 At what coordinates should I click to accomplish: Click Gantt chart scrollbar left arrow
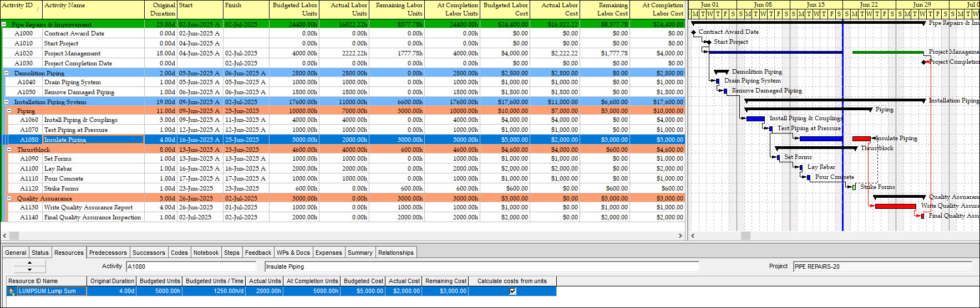(693, 235)
